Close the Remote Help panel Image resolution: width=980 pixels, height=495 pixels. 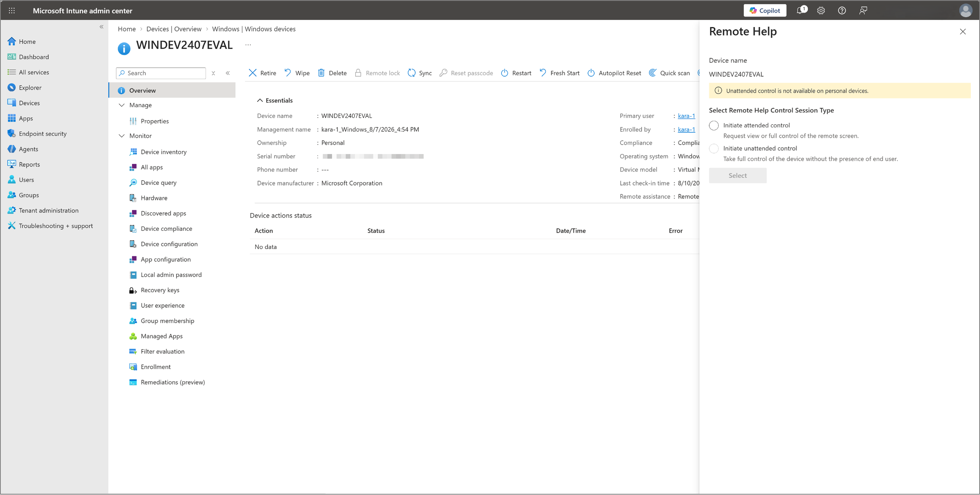click(962, 32)
